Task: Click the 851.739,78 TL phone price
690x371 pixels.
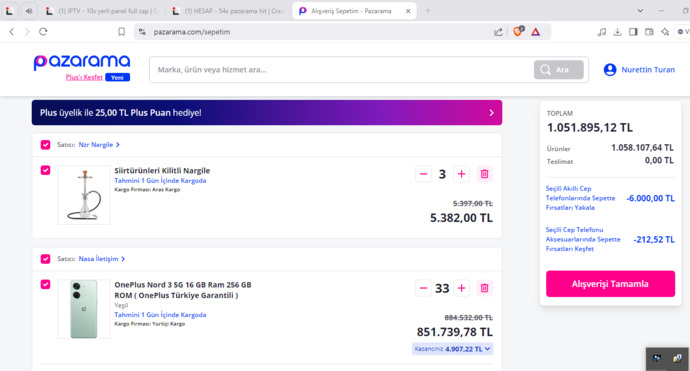Action: (x=455, y=332)
